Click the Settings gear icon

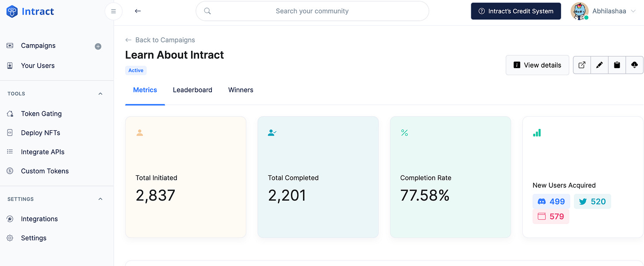point(10,238)
